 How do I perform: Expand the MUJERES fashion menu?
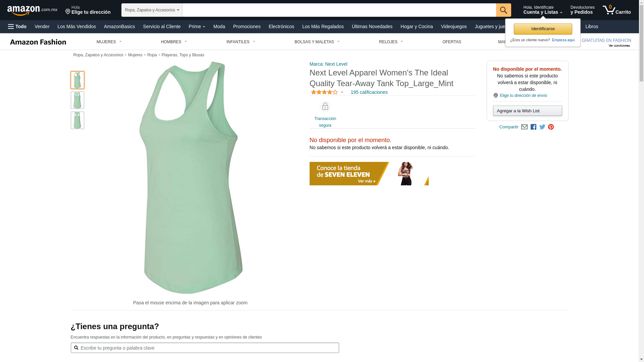point(109,42)
